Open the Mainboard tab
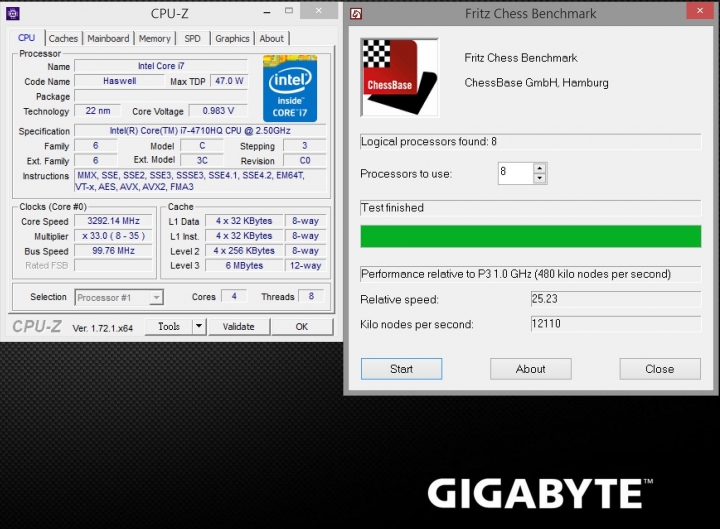The width and height of the screenshot is (720, 529). pos(108,39)
